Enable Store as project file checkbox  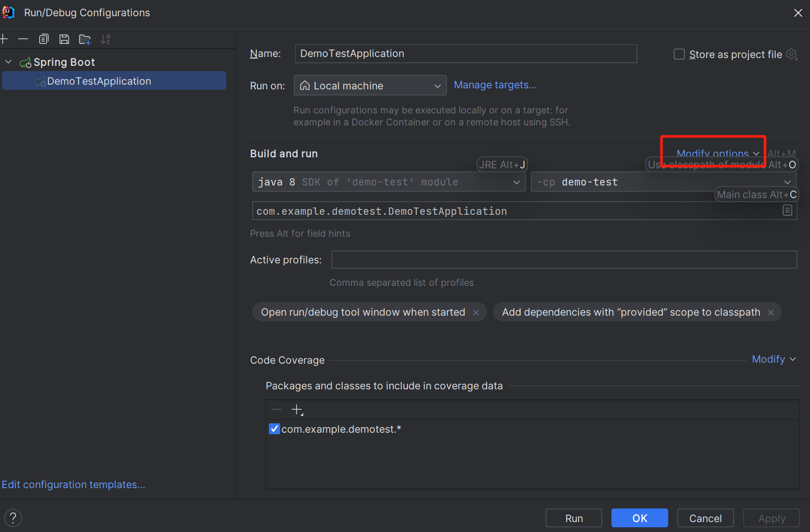679,54
